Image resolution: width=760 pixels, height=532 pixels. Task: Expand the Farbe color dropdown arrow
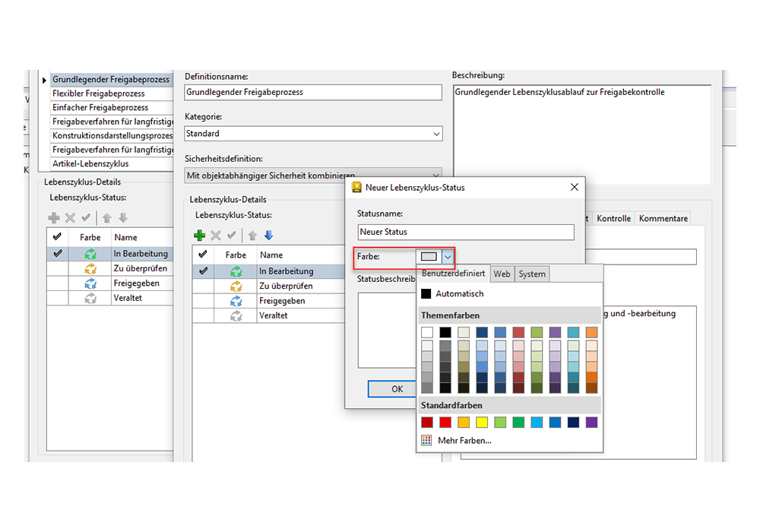[x=448, y=257]
